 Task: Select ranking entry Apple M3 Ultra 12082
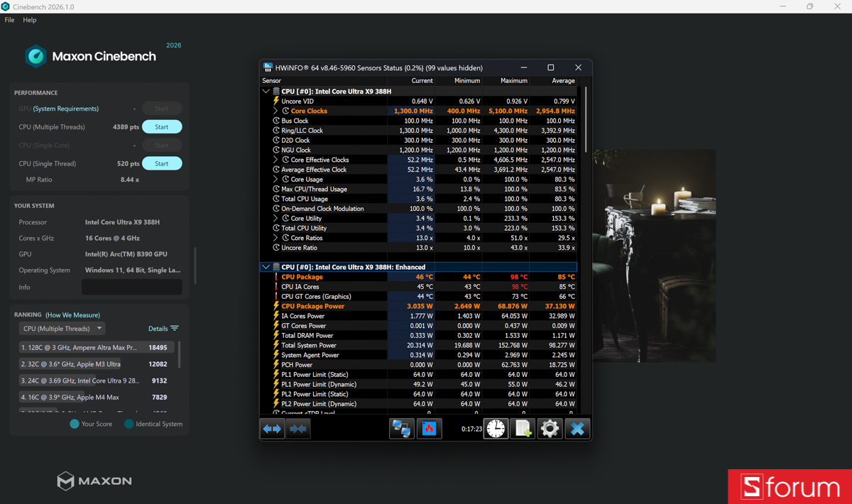pos(96,364)
